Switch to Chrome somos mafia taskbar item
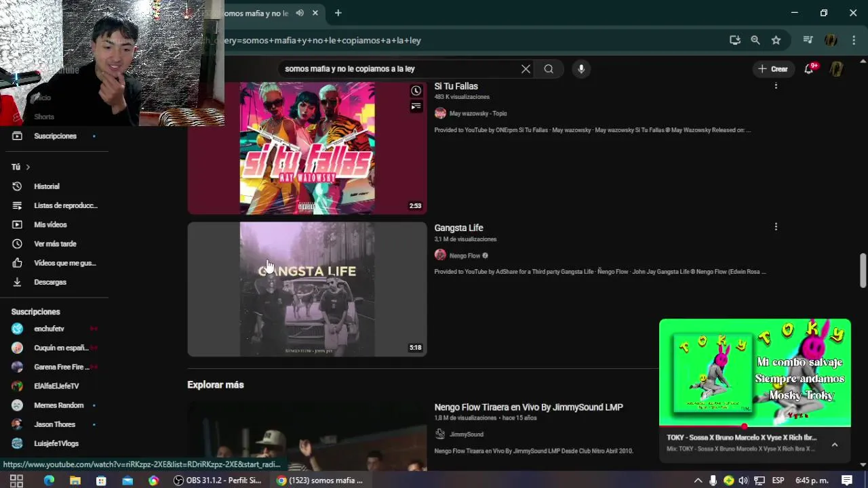The height and width of the screenshot is (488, 868). [321, 481]
